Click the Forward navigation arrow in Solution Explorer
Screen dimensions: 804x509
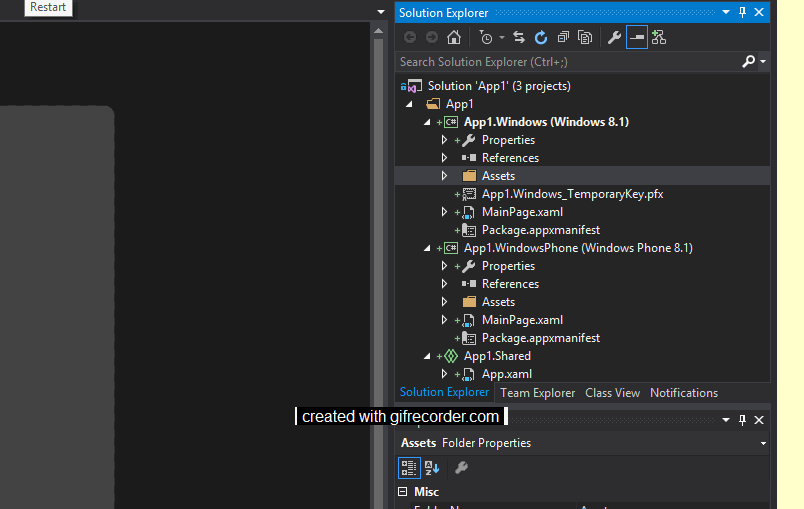(432, 37)
